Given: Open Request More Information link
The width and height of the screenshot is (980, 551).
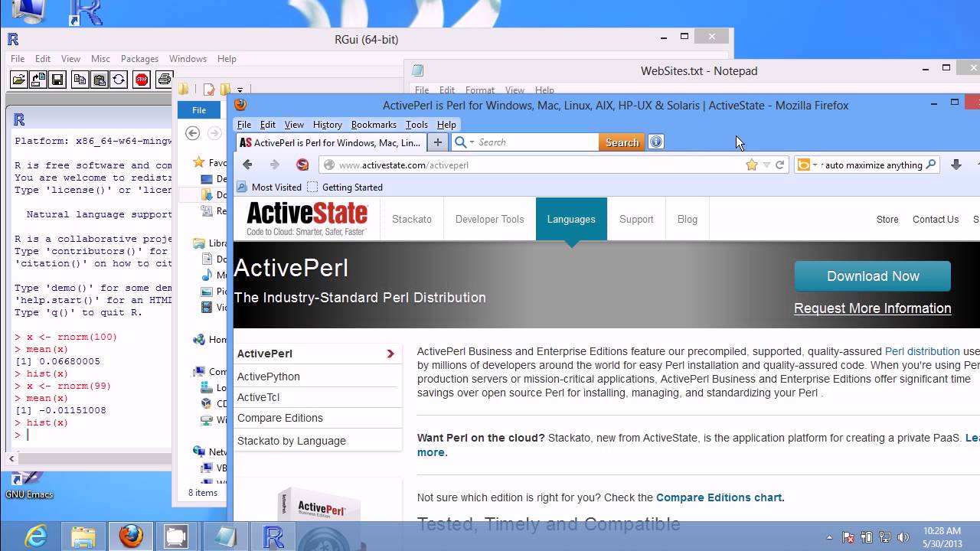Looking at the screenshot, I should pos(873,308).
